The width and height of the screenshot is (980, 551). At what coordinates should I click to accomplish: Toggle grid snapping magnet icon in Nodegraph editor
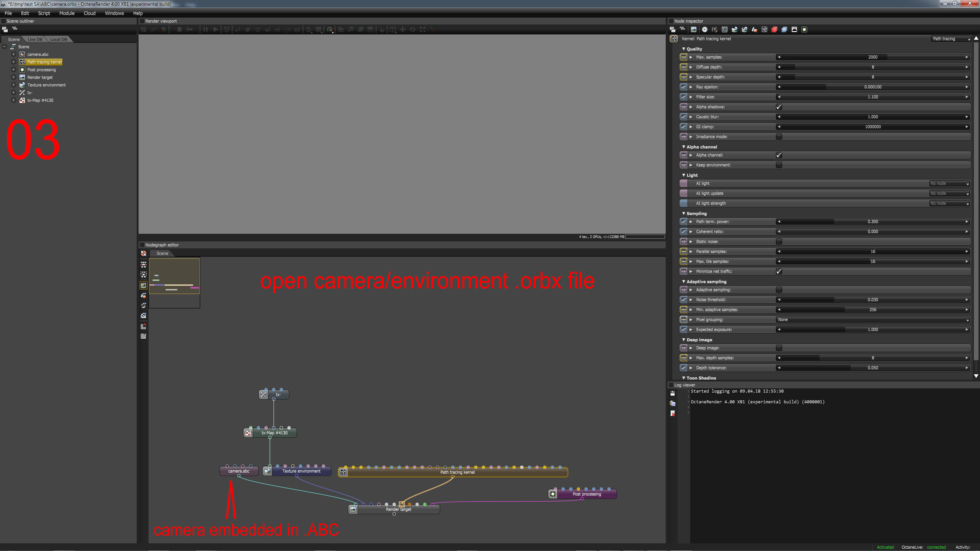(144, 326)
